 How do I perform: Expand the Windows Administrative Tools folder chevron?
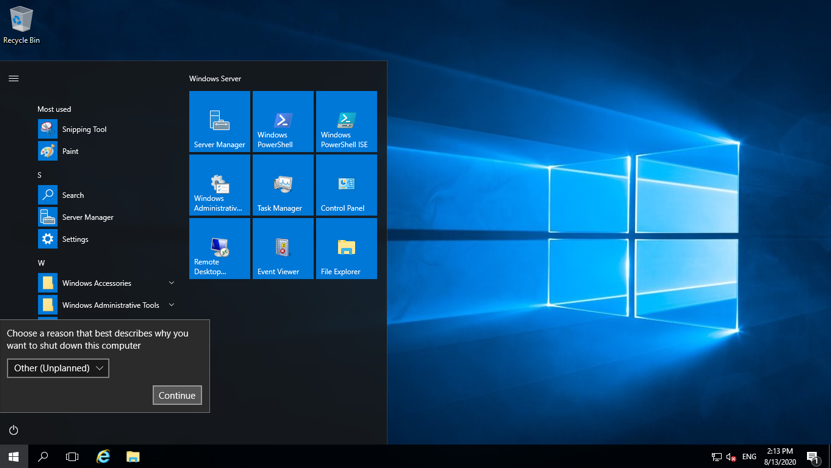pyautogui.click(x=171, y=305)
